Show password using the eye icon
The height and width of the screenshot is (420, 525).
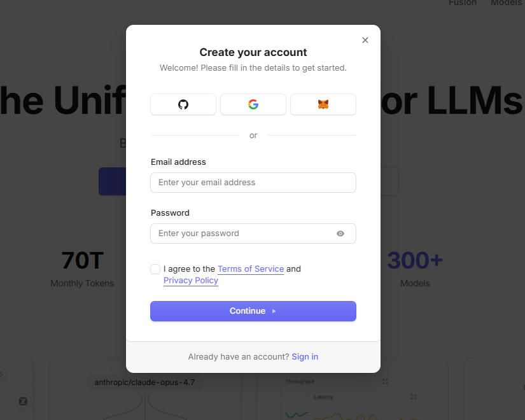(x=340, y=234)
